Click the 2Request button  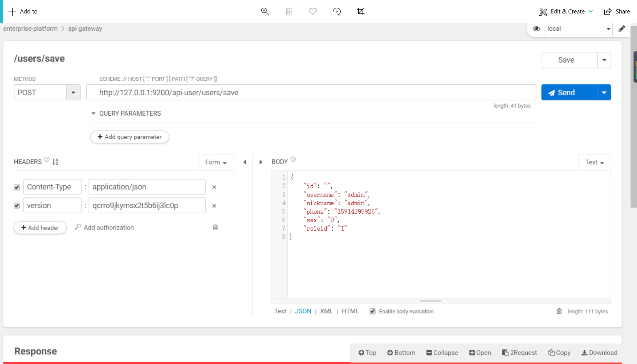pyautogui.click(x=520, y=353)
